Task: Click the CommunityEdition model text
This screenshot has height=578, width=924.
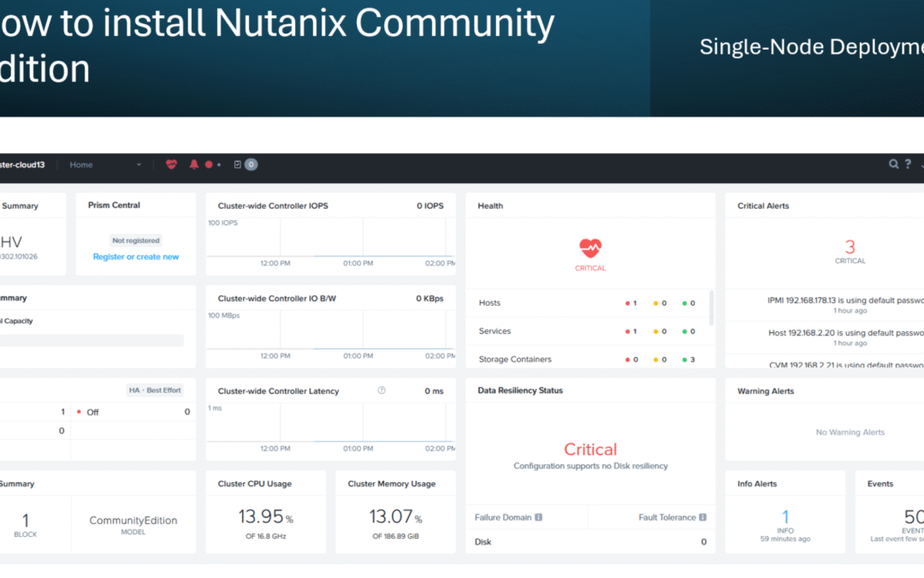Action: click(133, 521)
